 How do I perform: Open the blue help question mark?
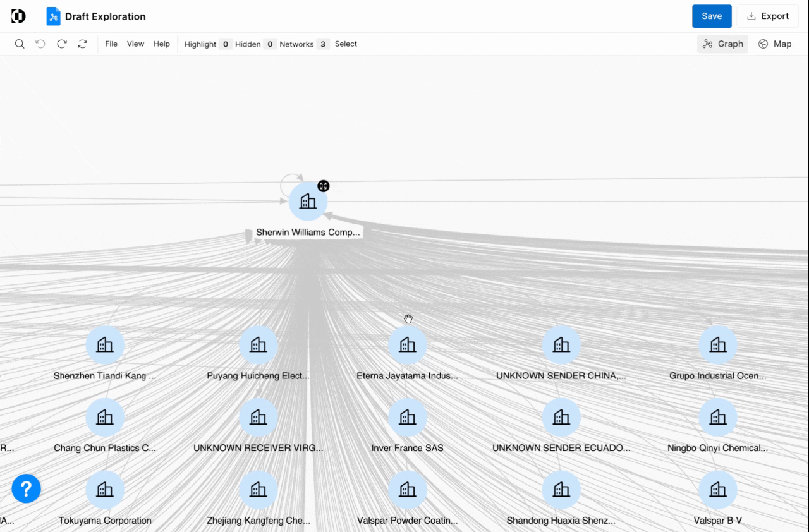pyautogui.click(x=26, y=488)
